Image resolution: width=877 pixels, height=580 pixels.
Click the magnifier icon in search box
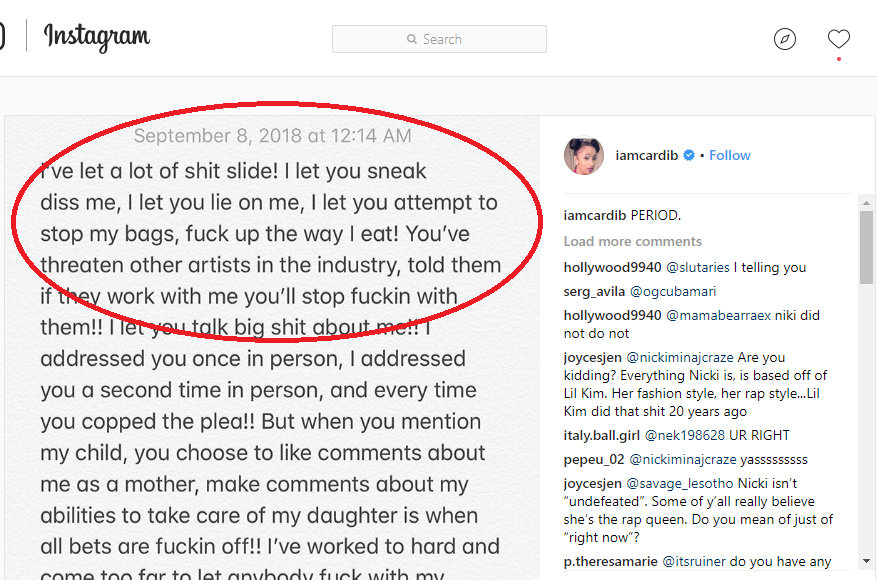point(412,39)
